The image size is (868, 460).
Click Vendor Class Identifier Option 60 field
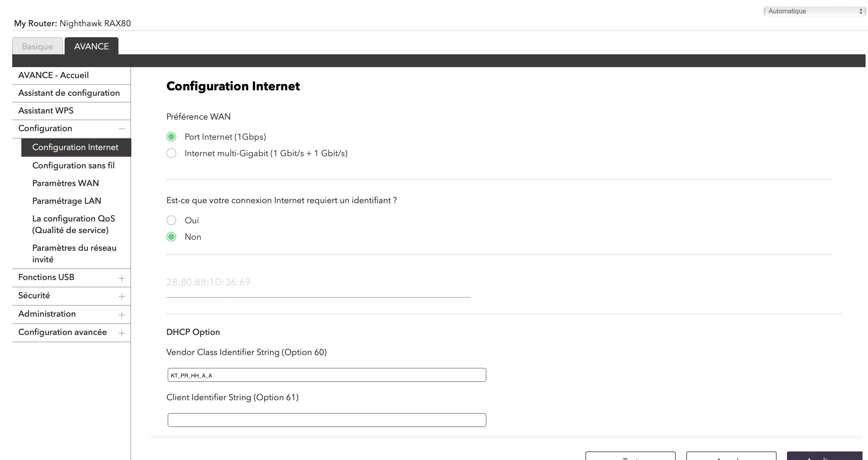[326, 375]
